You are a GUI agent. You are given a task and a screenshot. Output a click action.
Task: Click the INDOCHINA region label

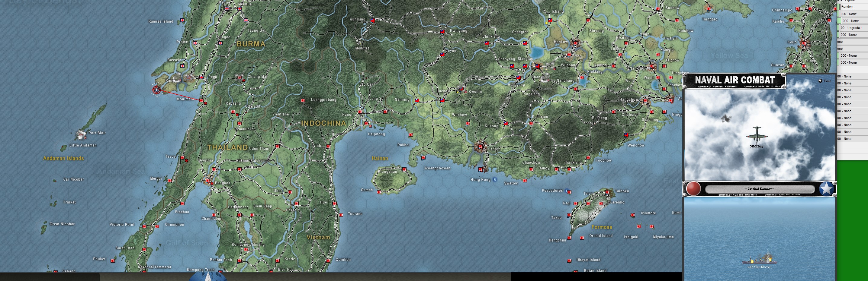click(x=323, y=123)
